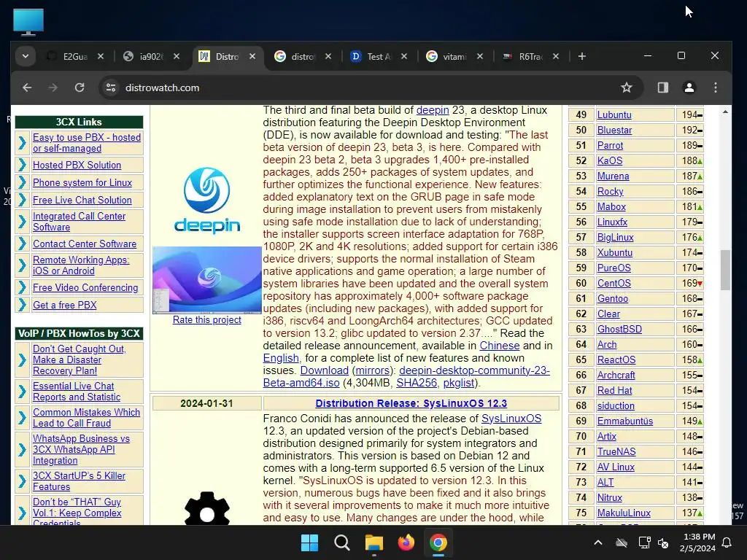Show hidden system tray icons

pyautogui.click(x=598, y=542)
